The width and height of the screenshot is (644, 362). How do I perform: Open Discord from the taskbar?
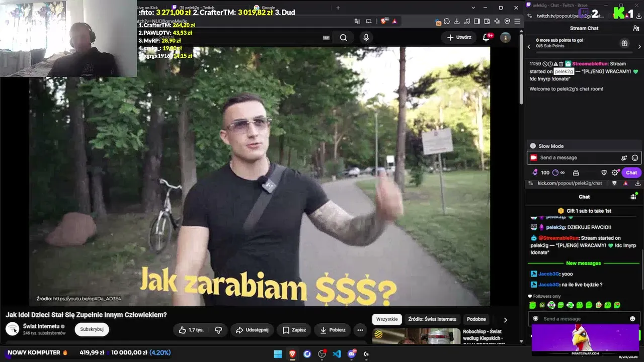(x=352, y=354)
